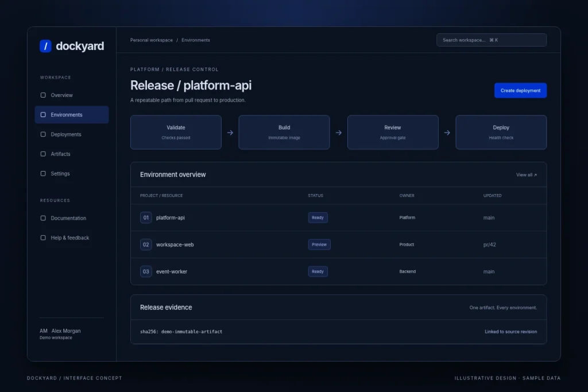Select the Build pipeline stage card
588x392 pixels.
point(284,132)
